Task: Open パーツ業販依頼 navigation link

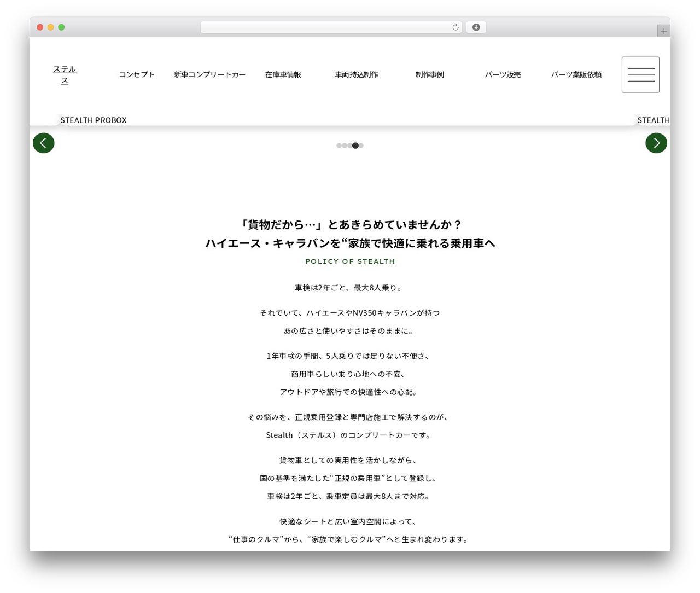Action: tap(576, 74)
